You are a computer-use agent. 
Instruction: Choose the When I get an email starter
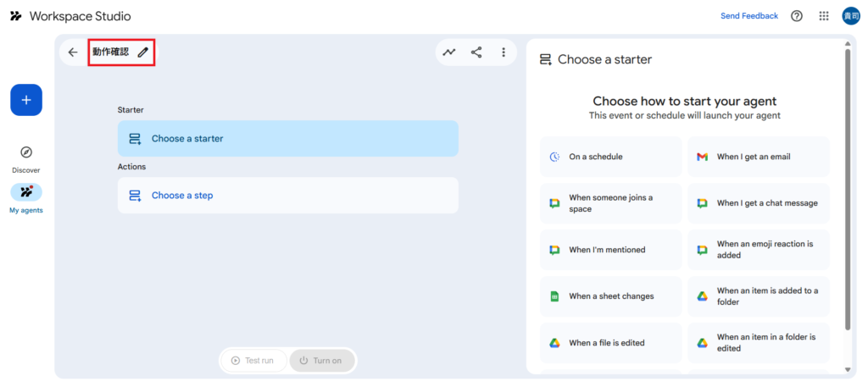759,157
